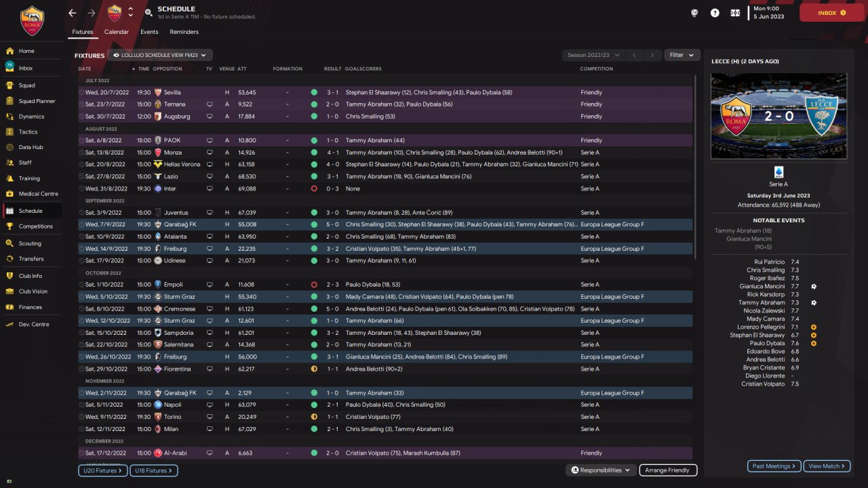Screen dimensions: 868x488
Task: Click the football pitch icon next to the date
Action: pyautogui.click(x=735, y=13)
